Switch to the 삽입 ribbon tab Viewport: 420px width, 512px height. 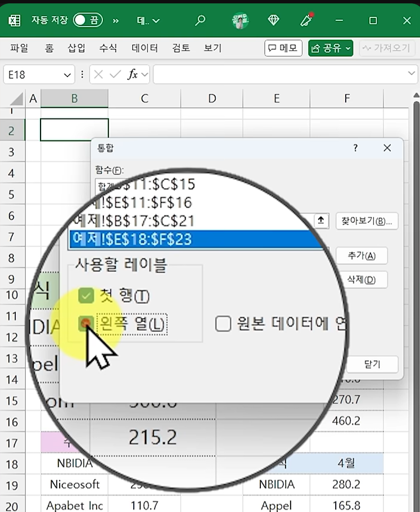76,48
